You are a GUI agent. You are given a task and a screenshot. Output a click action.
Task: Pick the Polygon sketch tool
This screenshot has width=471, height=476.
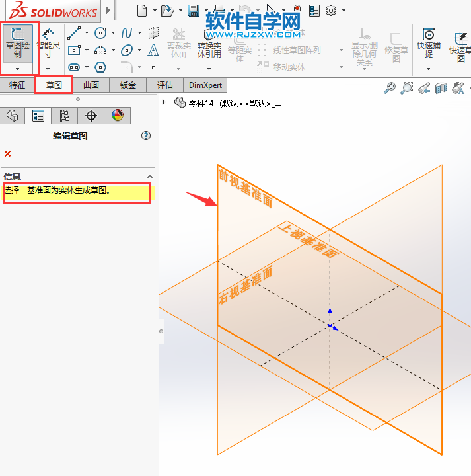pyautogui.click(x=100, y=67)
